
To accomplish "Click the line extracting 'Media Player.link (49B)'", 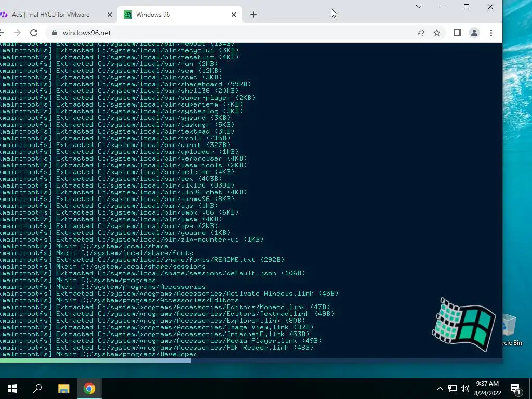I will pyautogui.click(x=161, y=341).
